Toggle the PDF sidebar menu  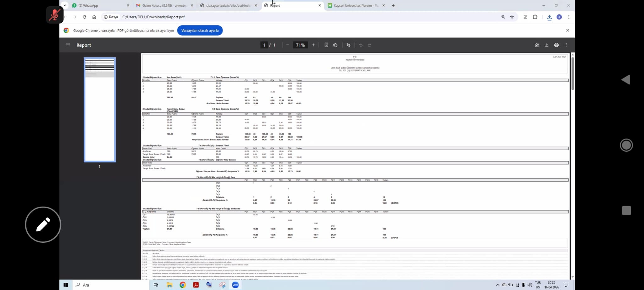coord(68,45)
